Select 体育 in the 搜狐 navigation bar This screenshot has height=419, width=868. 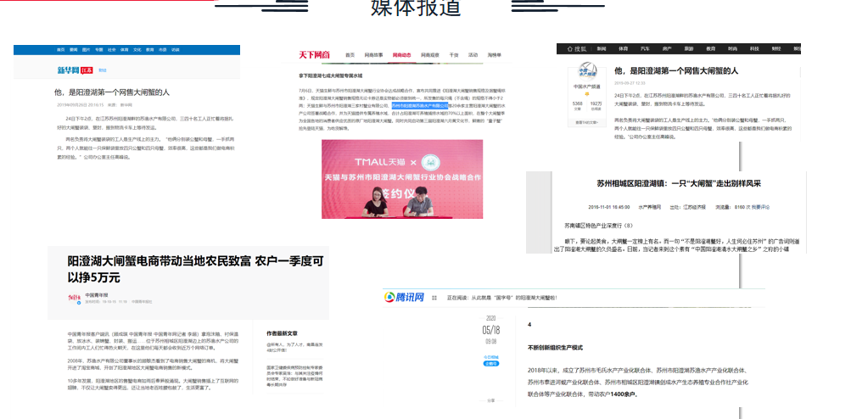624,49
